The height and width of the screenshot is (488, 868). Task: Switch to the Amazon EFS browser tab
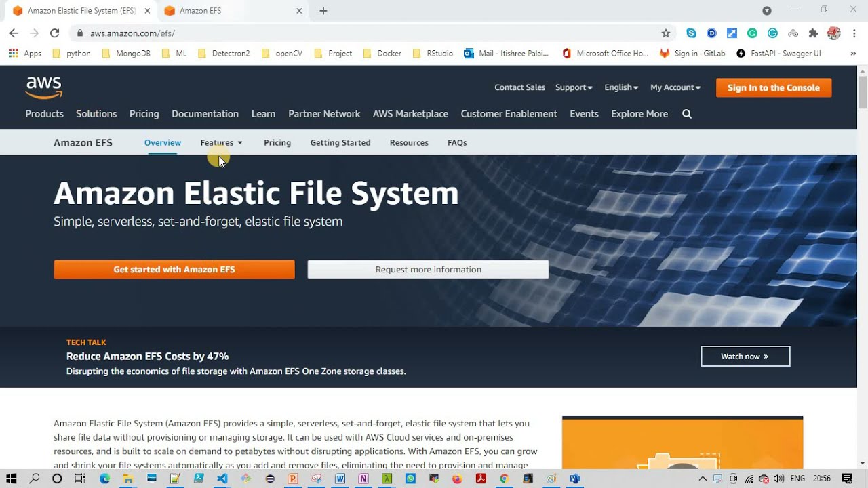[x=233, y=11]
